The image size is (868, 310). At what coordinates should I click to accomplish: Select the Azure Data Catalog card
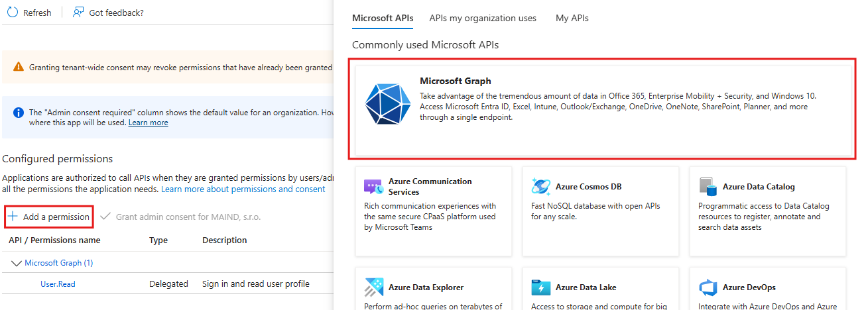point(768,211)
